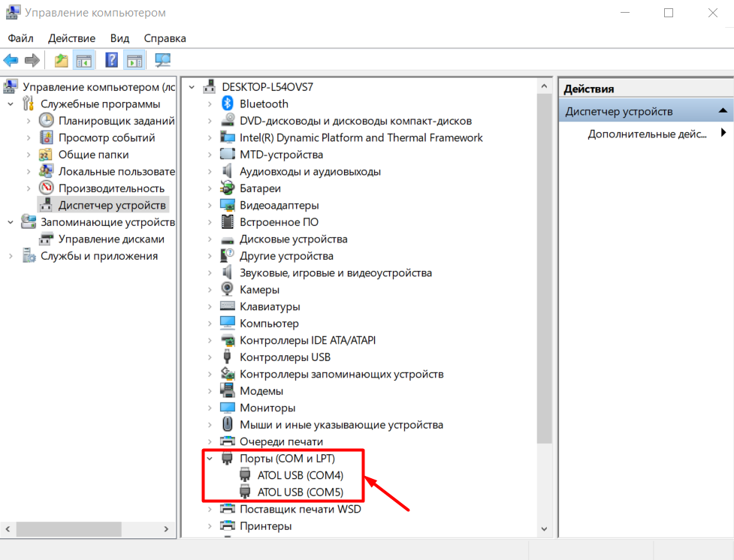Click the Модемы modem icon

click(228, 390)
